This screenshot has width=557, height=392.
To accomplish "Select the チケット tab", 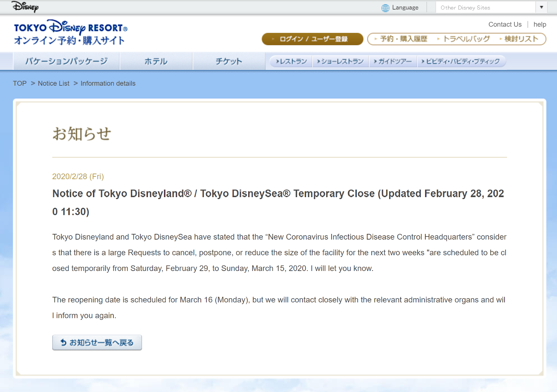I will 229,61.
